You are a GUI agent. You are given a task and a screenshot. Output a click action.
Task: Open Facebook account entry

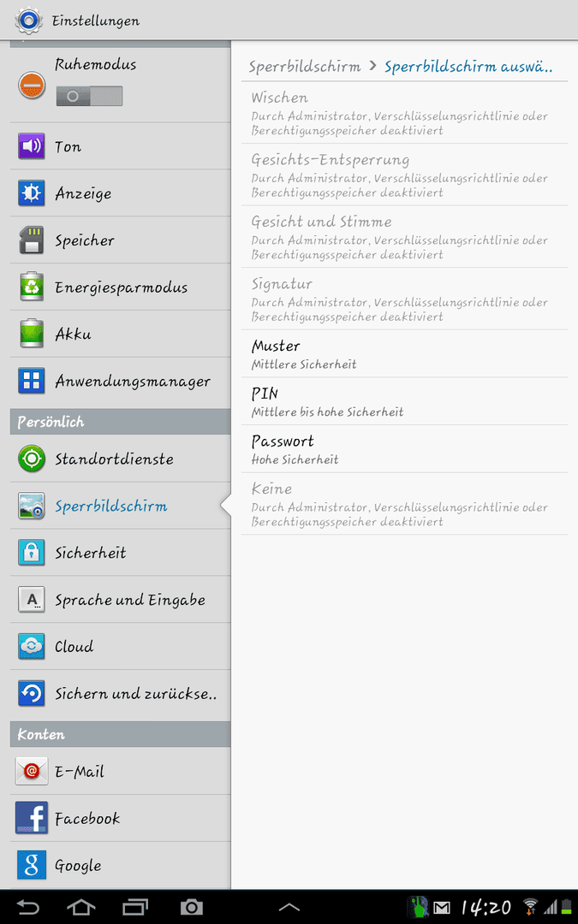point(121,818)
